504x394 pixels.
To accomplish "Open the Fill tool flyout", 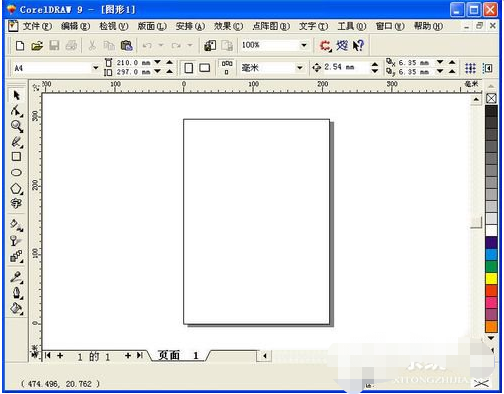I will 16,309.
